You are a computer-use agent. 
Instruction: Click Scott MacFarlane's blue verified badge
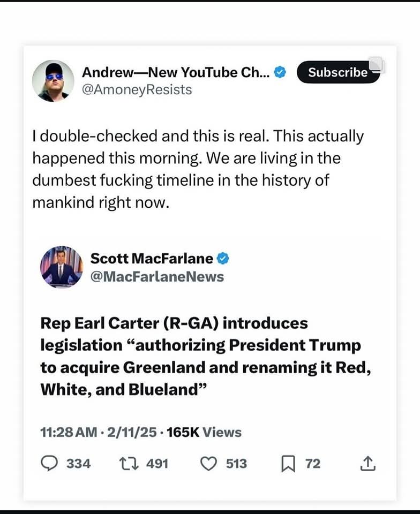[x=223, y=259]
